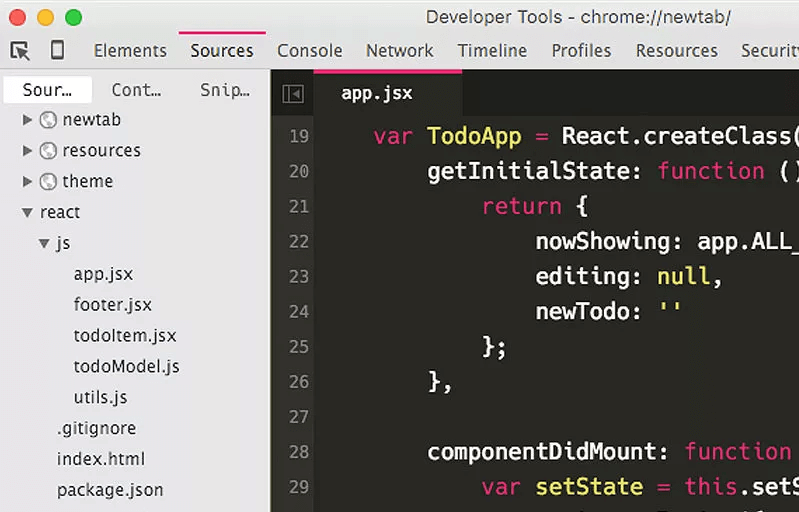Select the newtab tree item label
This screenshot has width=799, height=512.
(92, 120)
